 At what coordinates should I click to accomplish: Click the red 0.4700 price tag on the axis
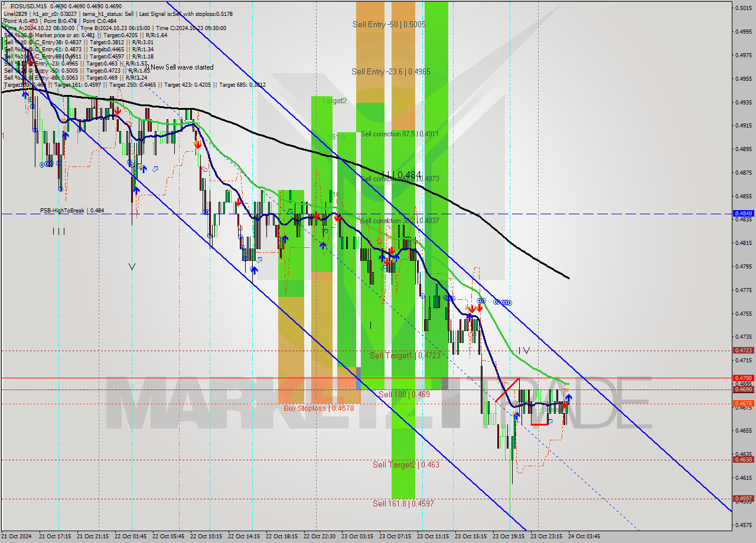click(742, 378)
